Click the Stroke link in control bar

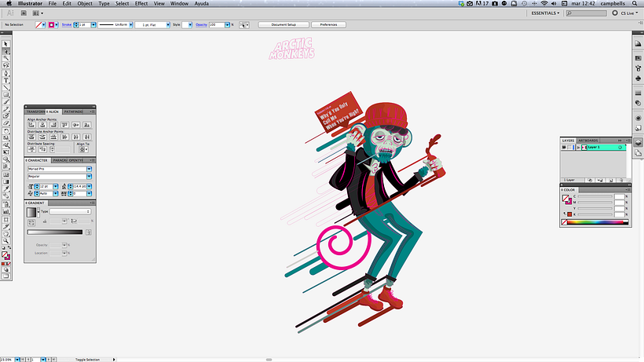point(67,24)
